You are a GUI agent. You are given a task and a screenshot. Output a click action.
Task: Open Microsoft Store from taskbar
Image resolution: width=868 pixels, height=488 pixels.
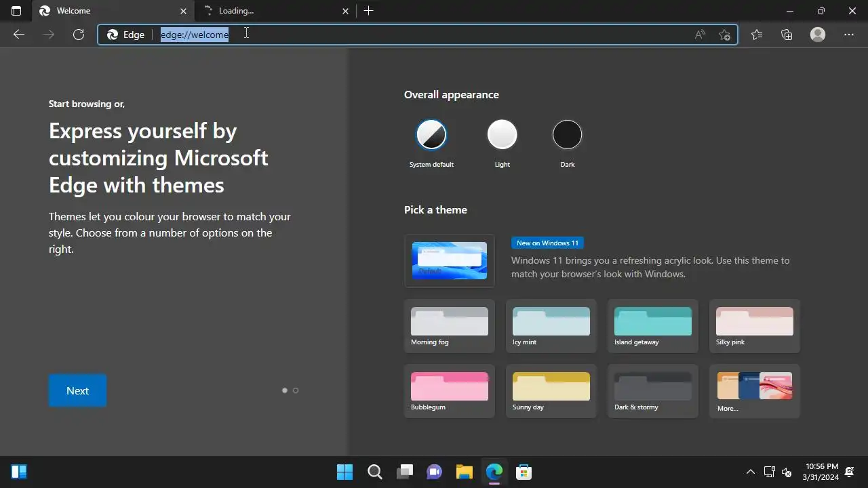[x=524, y=472]
